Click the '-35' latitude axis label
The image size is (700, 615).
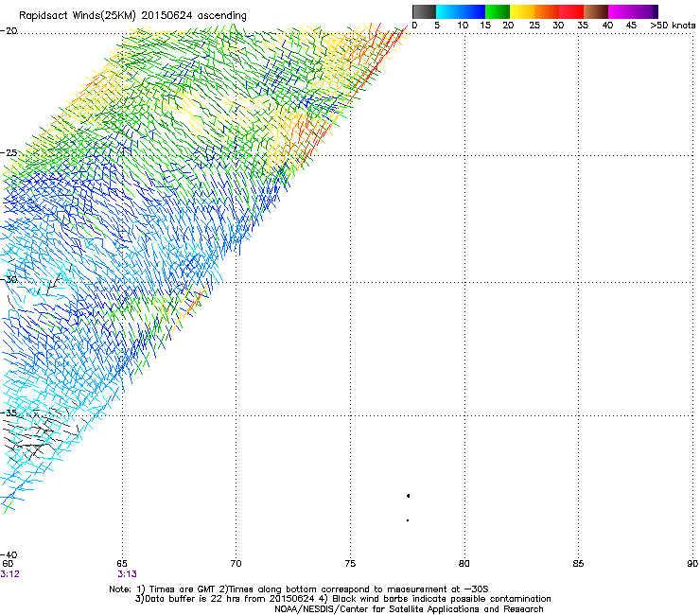click(x=9, y=413)
